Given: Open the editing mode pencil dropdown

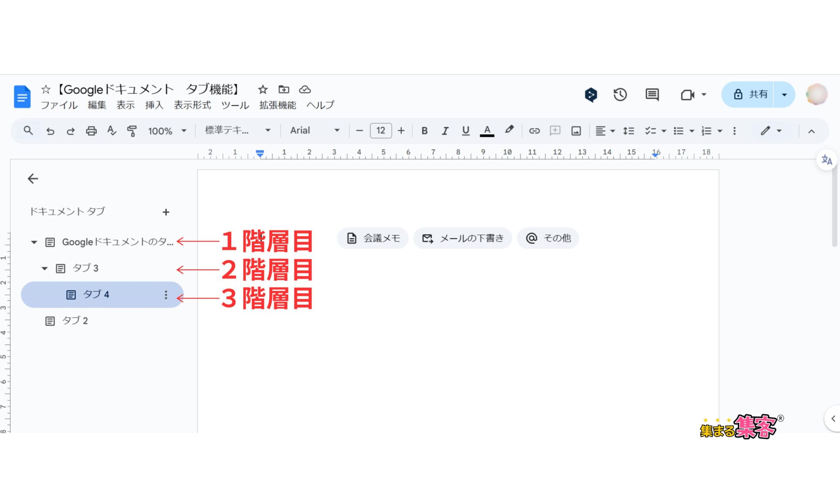Looking at the screenshot, I should (771, 131).
